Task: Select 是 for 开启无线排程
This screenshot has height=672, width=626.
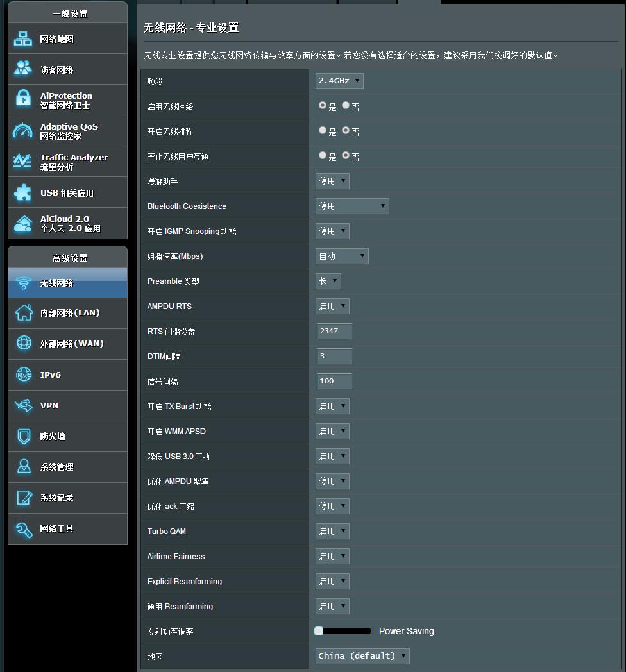Action: pyautogui.click(x=323, y=130)
